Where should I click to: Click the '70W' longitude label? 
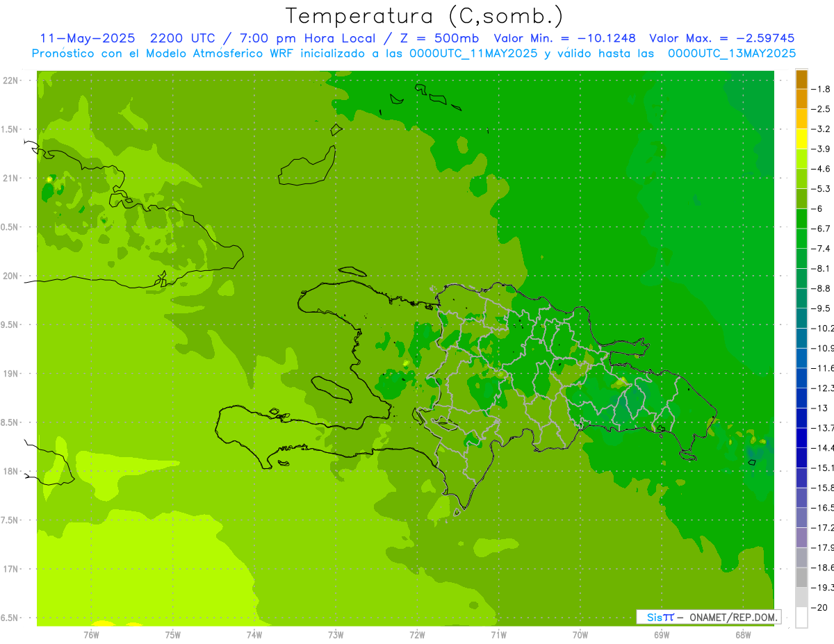point(580,634)
